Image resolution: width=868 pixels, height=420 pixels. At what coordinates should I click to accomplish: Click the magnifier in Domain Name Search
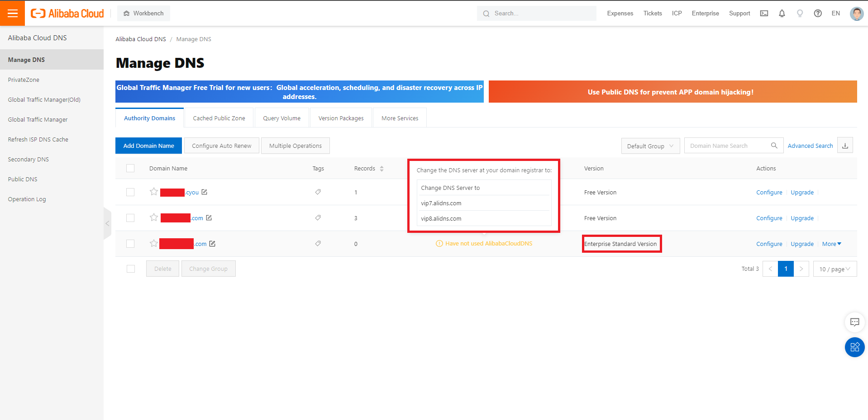tap(774, 146)
